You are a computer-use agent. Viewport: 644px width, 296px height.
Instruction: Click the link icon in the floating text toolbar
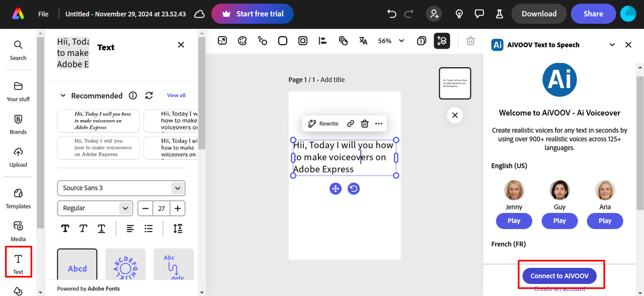pyautogui.click(x=351, y=124)
